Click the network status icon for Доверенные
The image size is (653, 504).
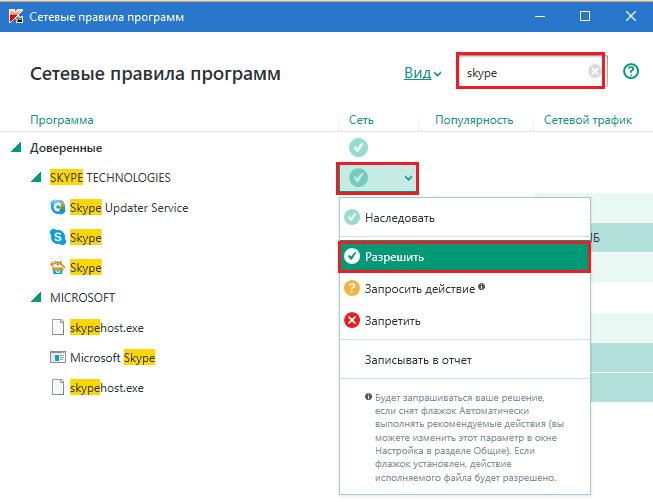point(358,147)
